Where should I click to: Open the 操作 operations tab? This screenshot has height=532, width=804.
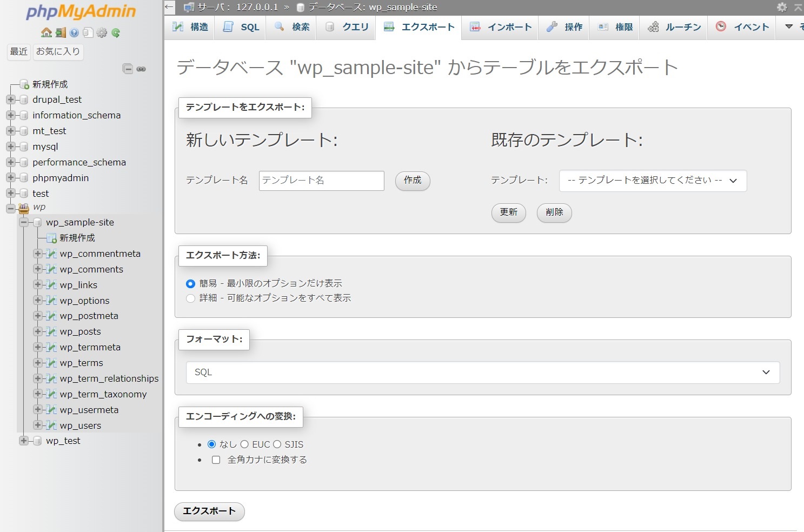coord(564,27)
